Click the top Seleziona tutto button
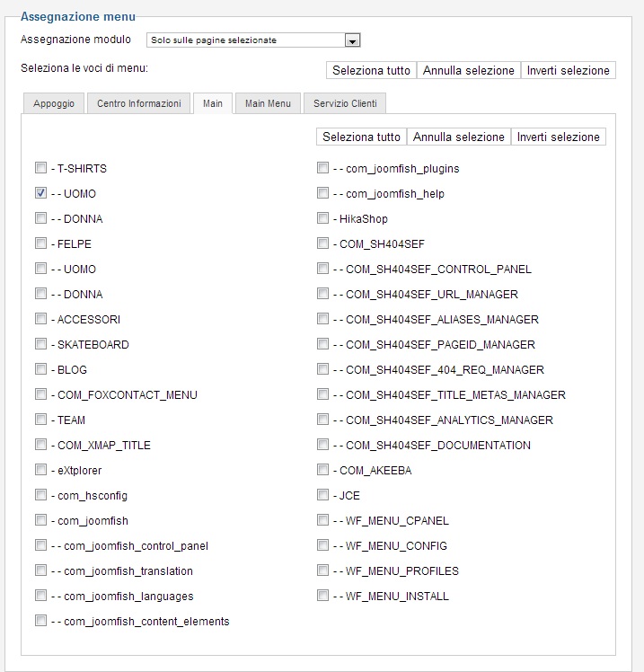 coord(371,70)
